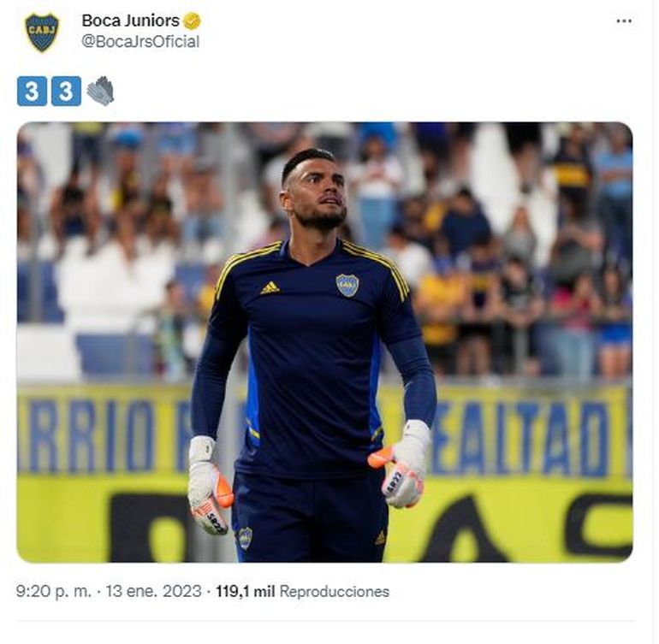Click the CABJ badge on the shorts
Image resolution: width=659 pixels, height=644 pixels.
point(245,538)
